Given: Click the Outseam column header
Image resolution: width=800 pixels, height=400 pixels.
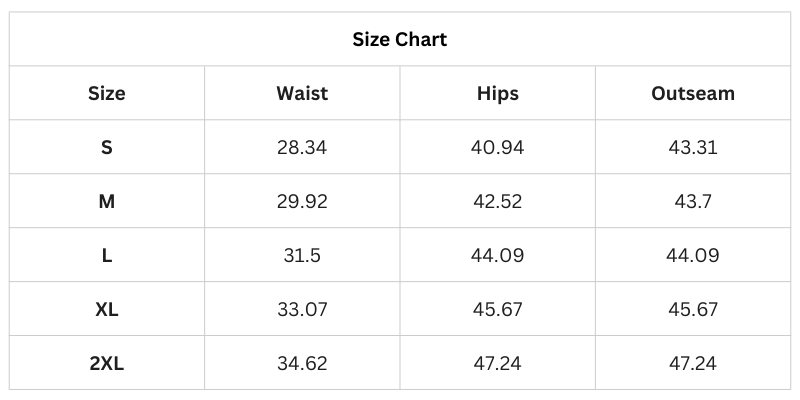Looking at the screenshot, I should point(693,94).
